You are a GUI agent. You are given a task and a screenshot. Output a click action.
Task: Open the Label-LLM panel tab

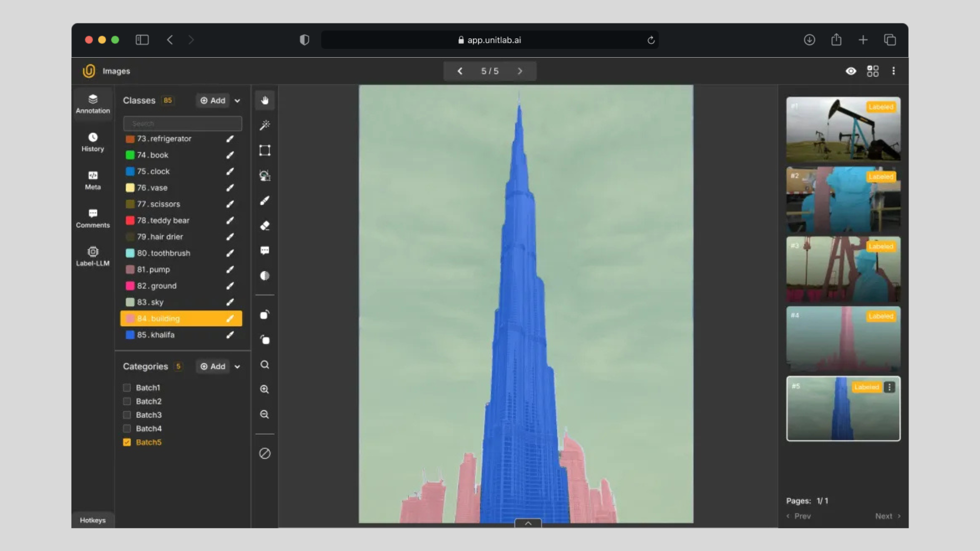pos(93,256)
